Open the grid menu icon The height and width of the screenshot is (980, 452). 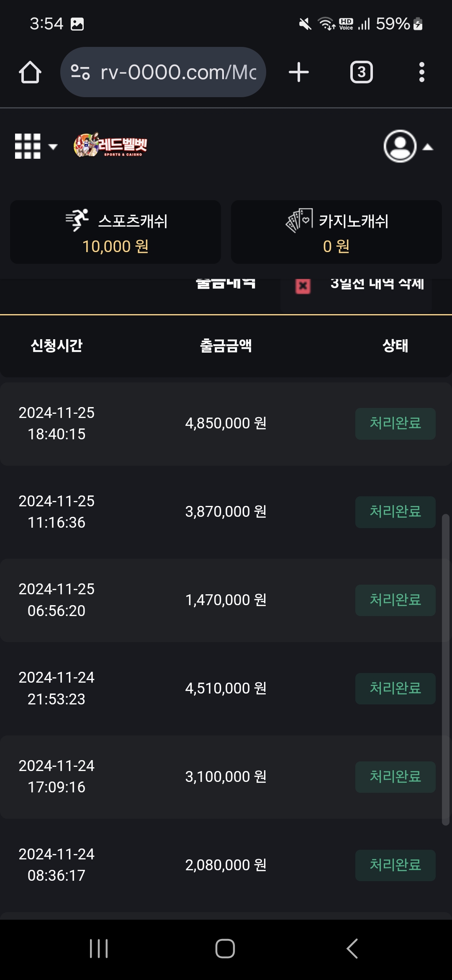(28, 146)
